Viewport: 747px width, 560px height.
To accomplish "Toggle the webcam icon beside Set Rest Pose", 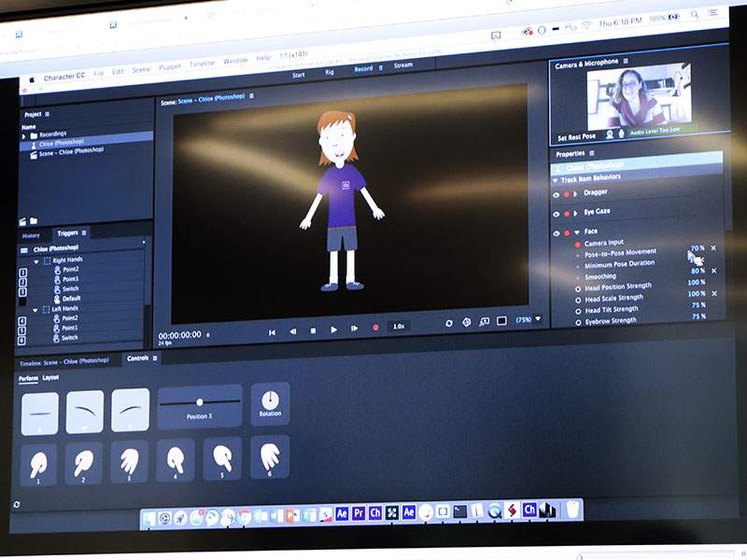I will coord(610,134).
